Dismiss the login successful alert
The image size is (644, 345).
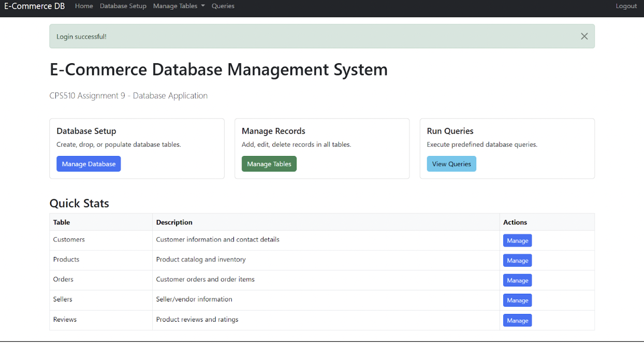click(x=584, y=36)
